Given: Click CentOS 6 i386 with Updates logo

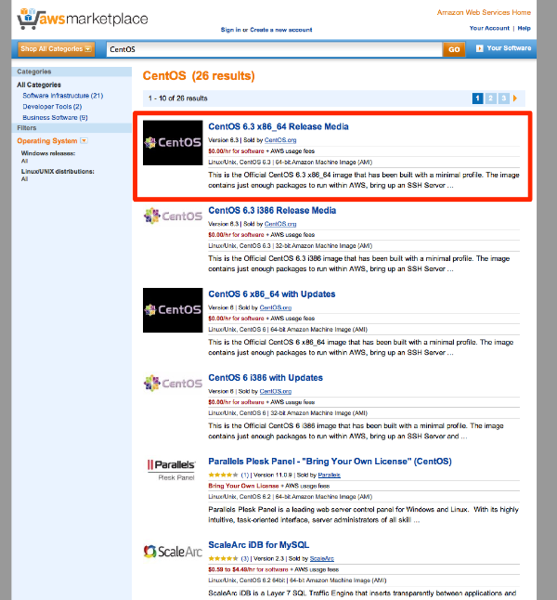Looking at the screenshot, I should pyautogui.click(x=173, y=383).
